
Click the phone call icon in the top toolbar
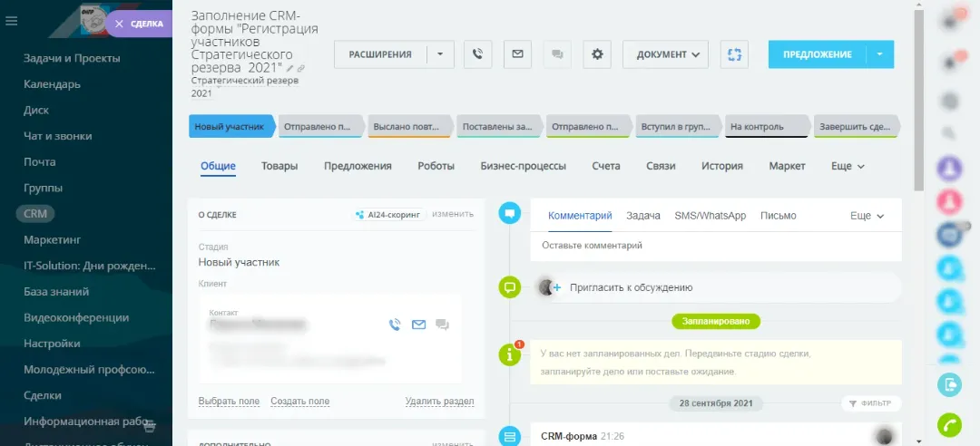coord(478,54)
